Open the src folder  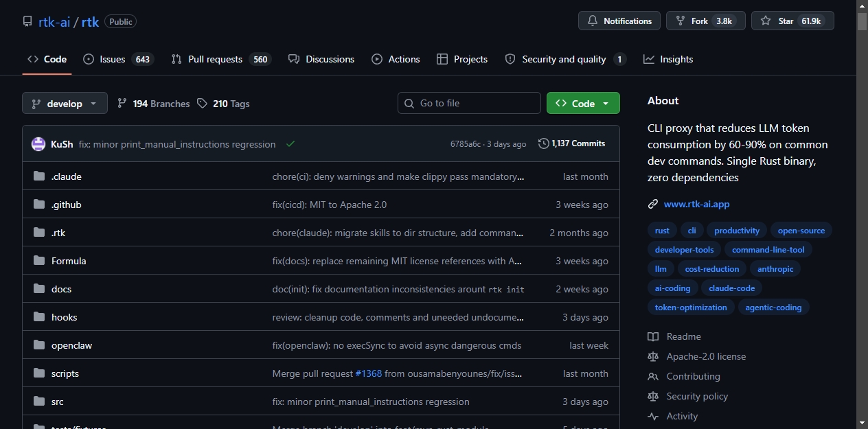58,402
